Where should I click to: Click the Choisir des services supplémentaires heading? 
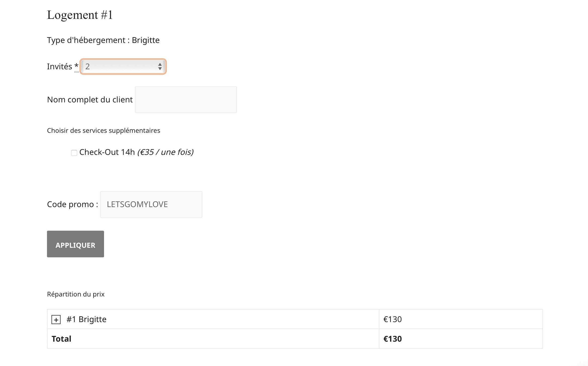point(104,131)
